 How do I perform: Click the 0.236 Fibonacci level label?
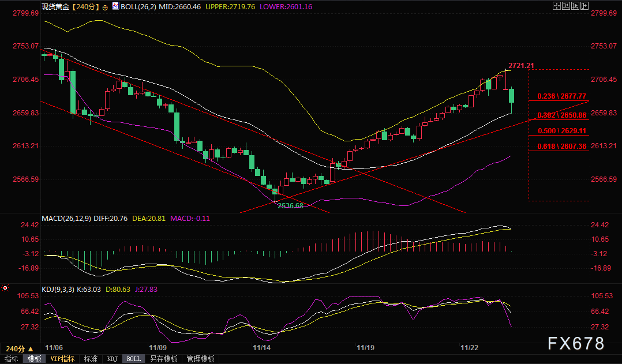click(561, 96)
